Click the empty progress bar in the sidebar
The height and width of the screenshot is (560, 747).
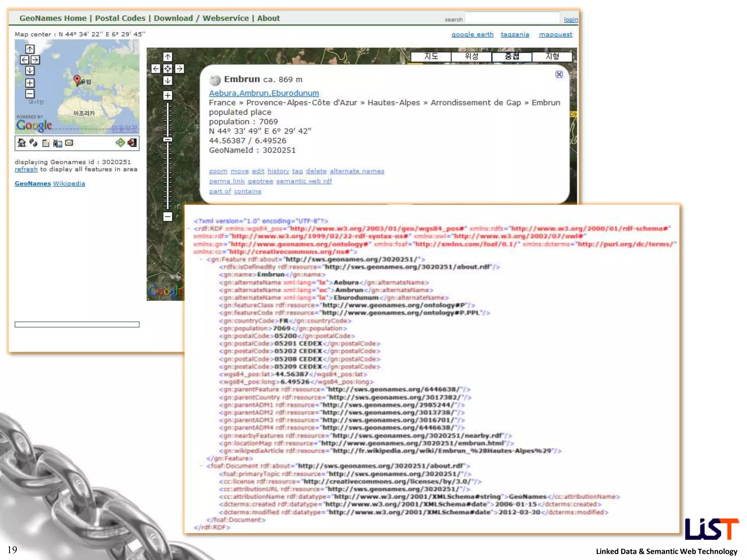click(x=77, y=324)
